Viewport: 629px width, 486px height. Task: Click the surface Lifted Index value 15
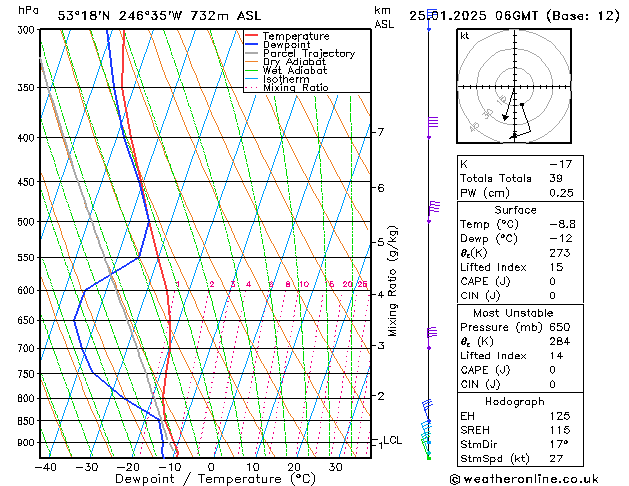click(556, 267)
